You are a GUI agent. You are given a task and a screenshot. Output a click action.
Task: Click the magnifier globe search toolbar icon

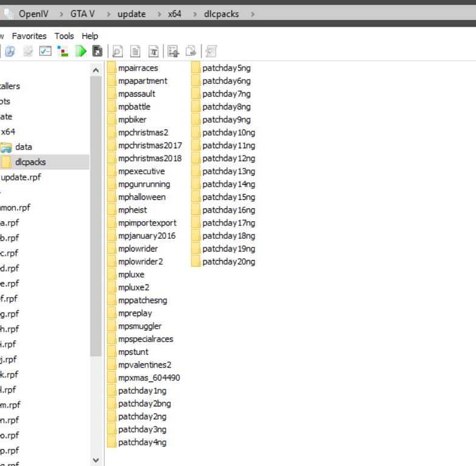tap(10, 51)
